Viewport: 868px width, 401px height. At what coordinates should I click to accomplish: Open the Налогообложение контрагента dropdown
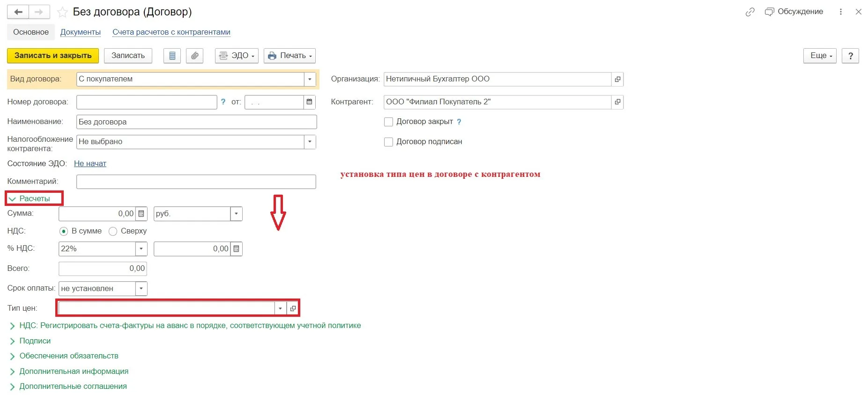pos(310,142)
